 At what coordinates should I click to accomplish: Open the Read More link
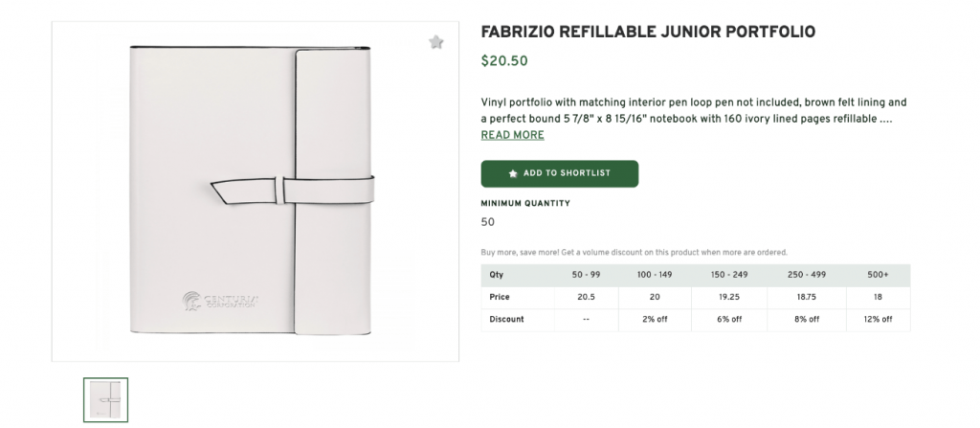(512, 135)
